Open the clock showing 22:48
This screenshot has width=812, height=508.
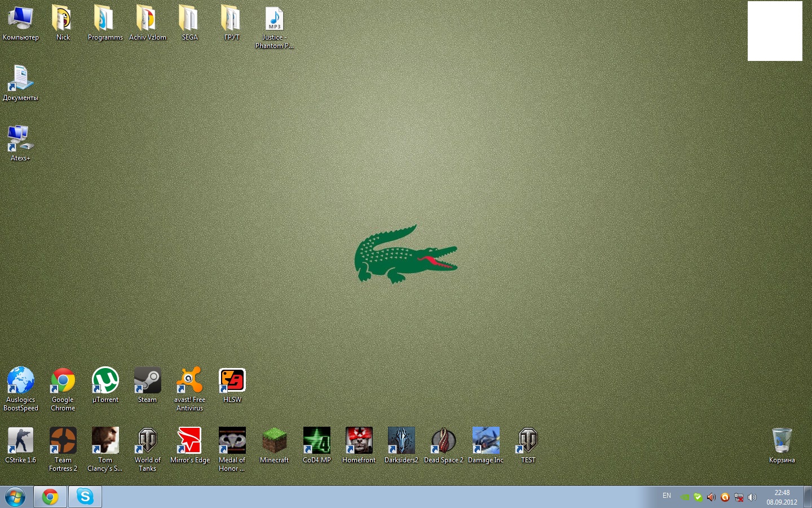point(782,497)
